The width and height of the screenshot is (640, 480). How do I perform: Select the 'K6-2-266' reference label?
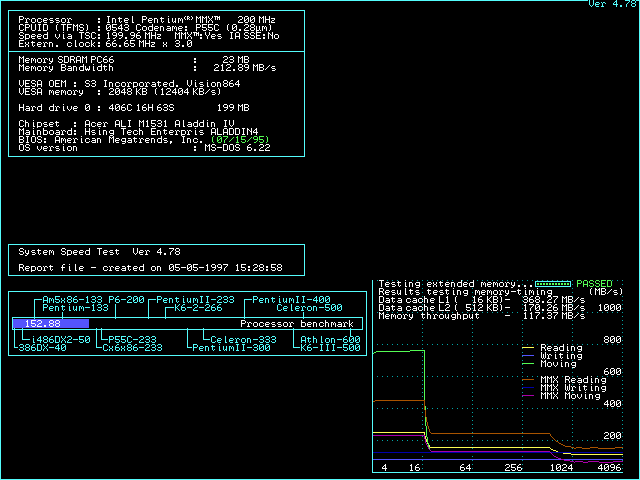pos(198,308)
